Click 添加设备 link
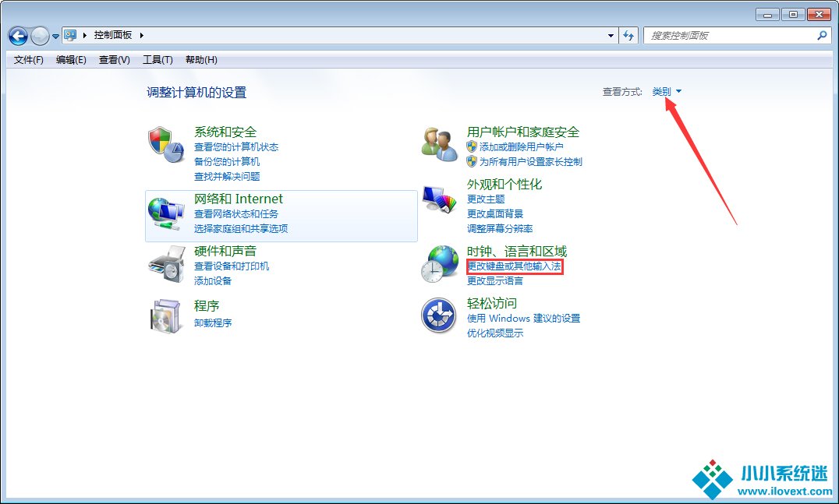This screenshot has width=839, height=504. pyautogui.click(x=212, y=280)
